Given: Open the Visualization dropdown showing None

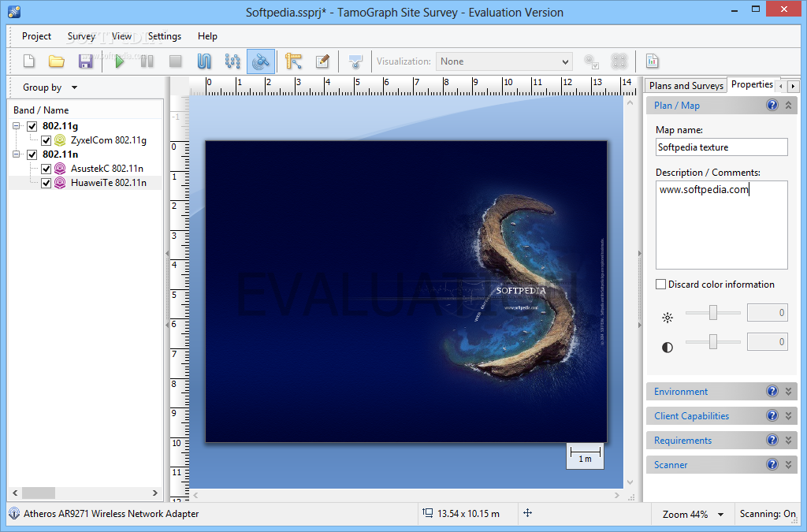Looking at the screenshot, I should pyautogui.click(x=504, y=61).
